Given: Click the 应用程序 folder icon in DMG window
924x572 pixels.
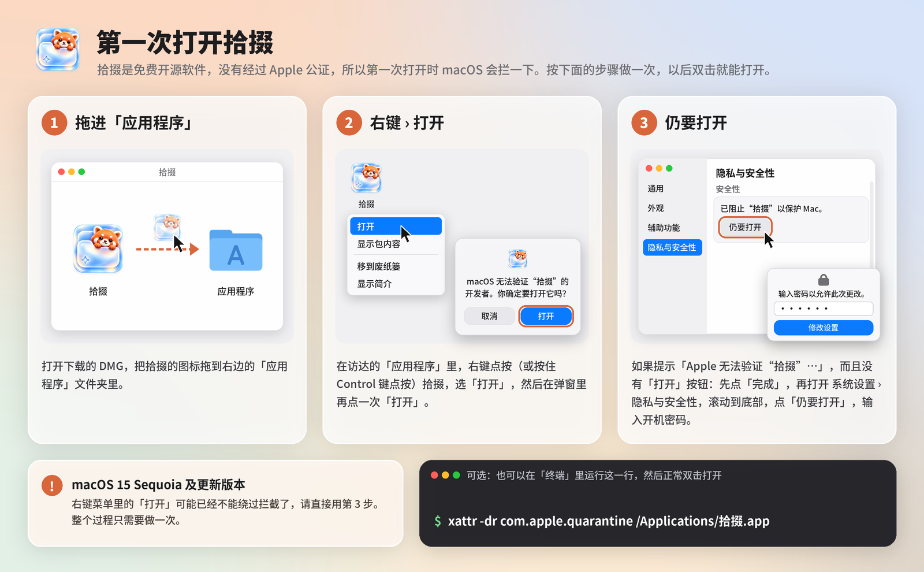Looking at the screenshot, I should pyautogui.click(x=236, y=251).
